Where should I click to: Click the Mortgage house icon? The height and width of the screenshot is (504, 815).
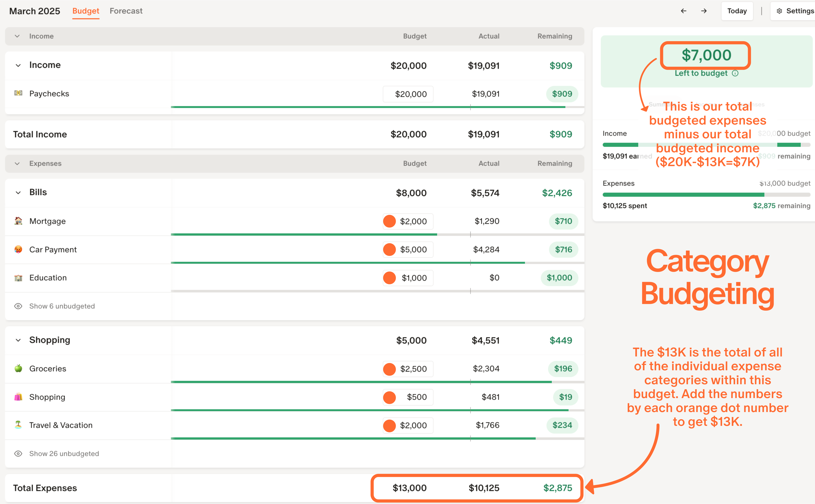click(18, 221)
